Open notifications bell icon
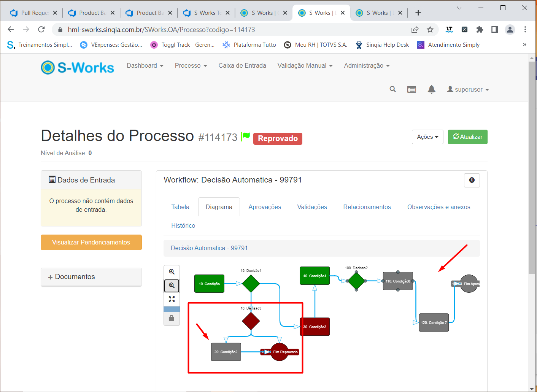 pyautogui.click(x=431, y=89)
